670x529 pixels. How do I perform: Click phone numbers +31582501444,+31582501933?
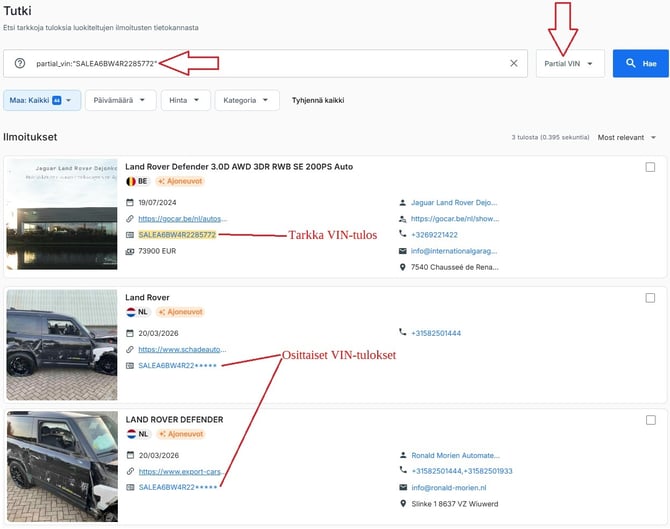coord(461,471)
